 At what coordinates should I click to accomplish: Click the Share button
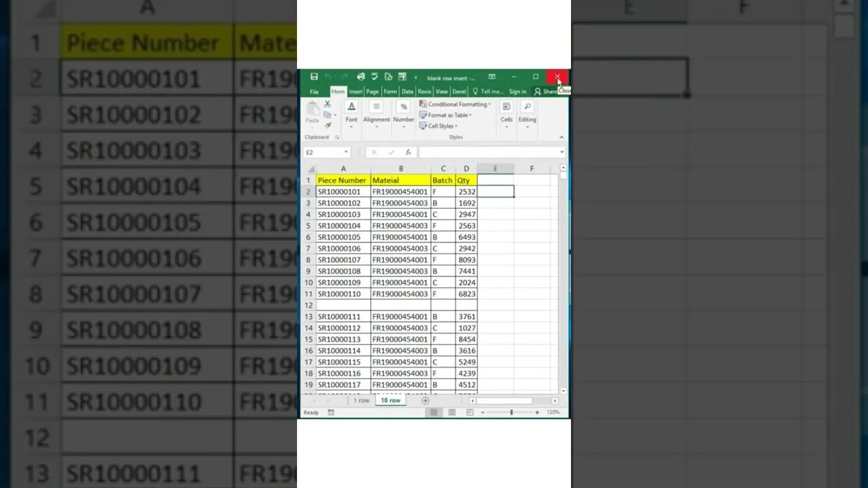tap(546, 91)
